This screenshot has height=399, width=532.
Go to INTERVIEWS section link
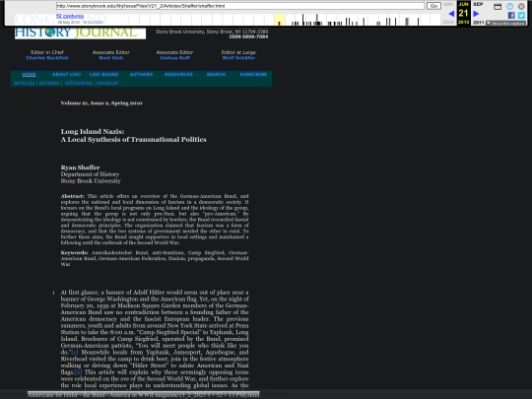[78, 83]
